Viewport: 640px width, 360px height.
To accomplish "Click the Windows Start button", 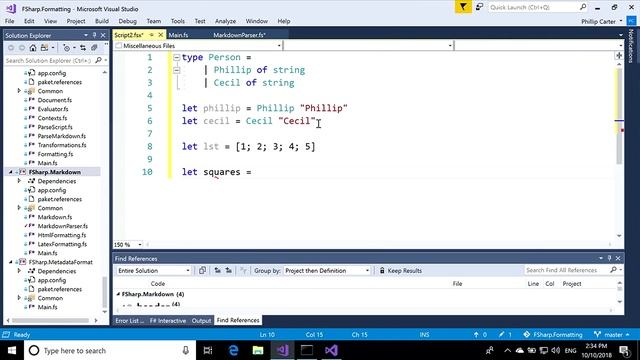I will pos(11,350).
